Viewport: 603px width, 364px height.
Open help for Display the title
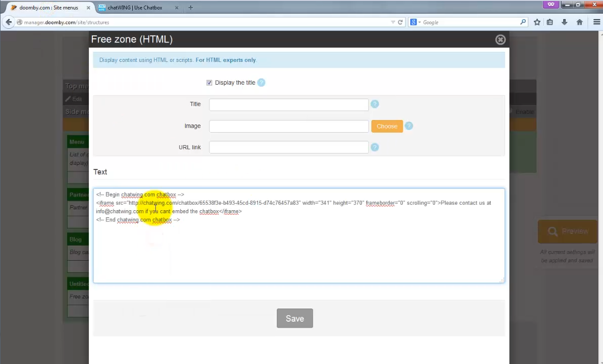[261, 83]
